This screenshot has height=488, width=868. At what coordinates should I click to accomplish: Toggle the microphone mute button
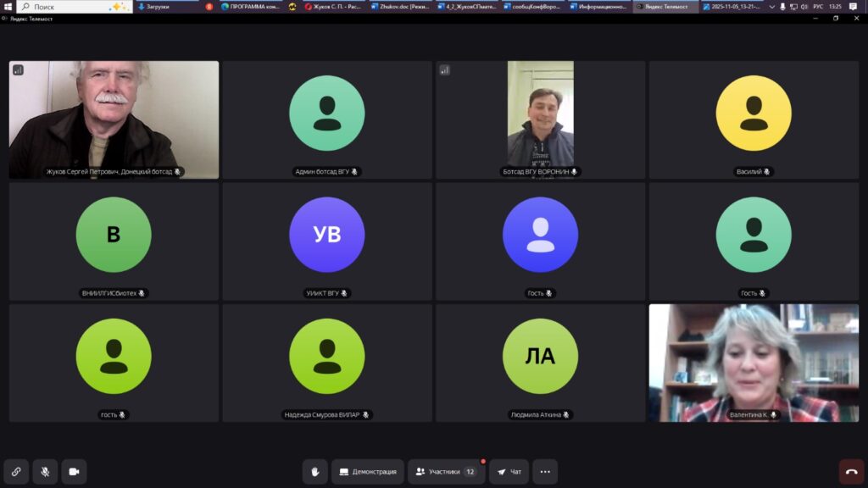coord(45,472)
